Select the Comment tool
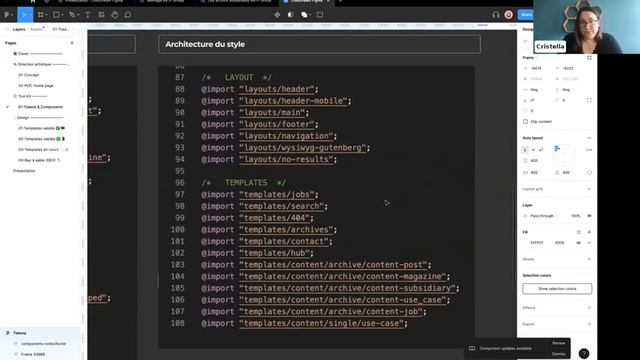This screenshot has height=360, width=640. coord(128,15)
